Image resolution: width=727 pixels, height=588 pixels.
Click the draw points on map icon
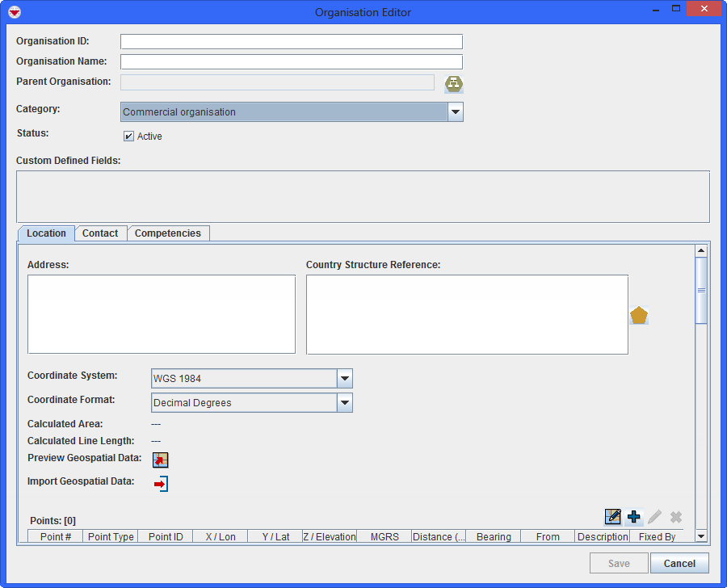(612, 517)
